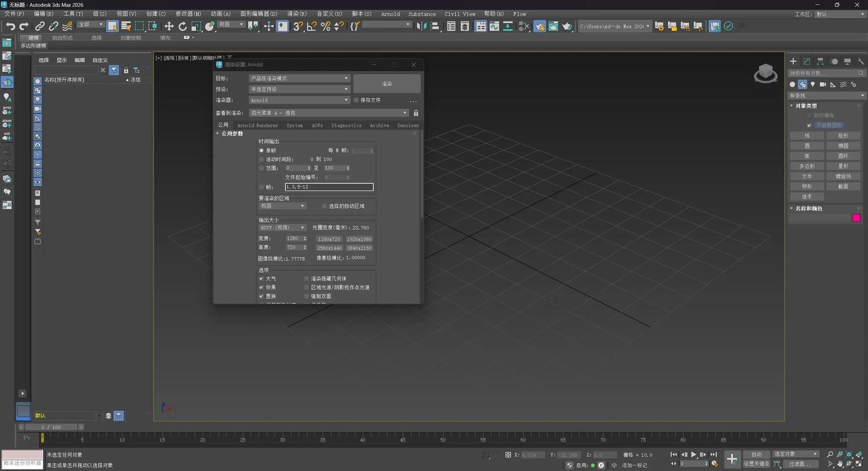Select the 活动时间段 radio button
The image size is (868, 471).
pyautogui.click(x=262, y=160)
